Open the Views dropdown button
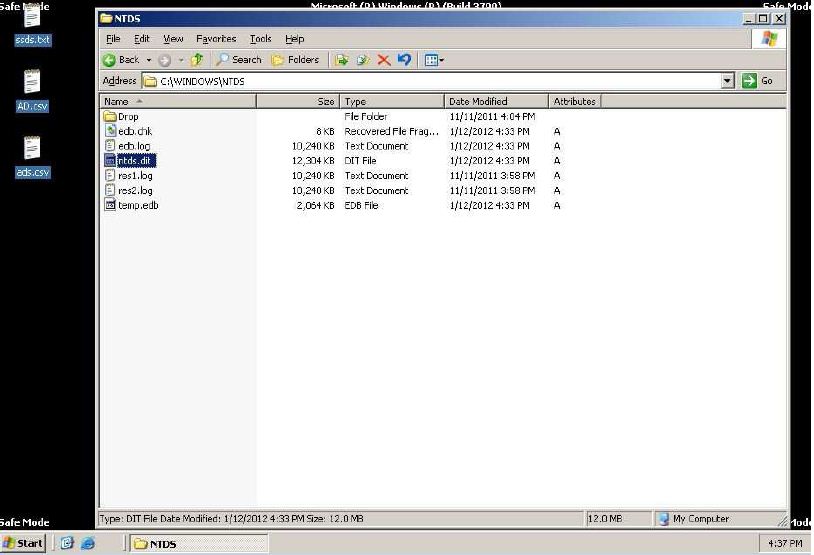 click(434, 60)
